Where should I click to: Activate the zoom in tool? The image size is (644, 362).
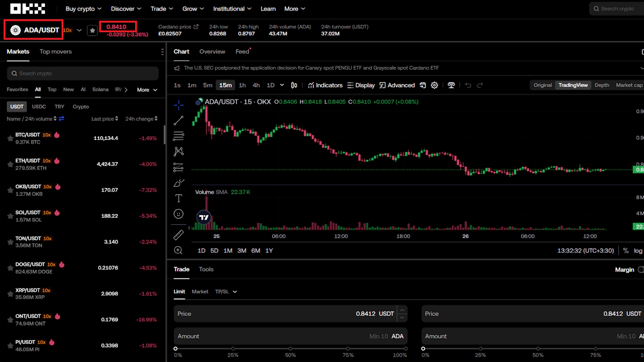click(x=179, y=250)
